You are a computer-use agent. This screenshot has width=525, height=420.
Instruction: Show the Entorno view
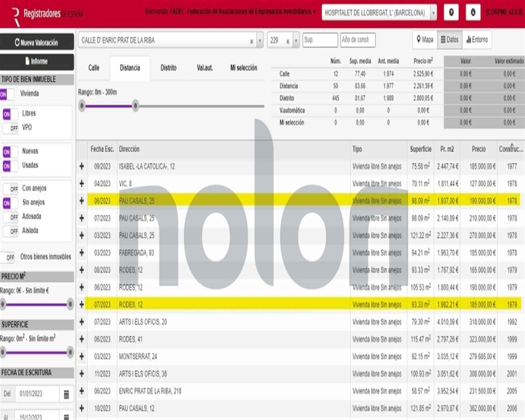tap(477, 40)
